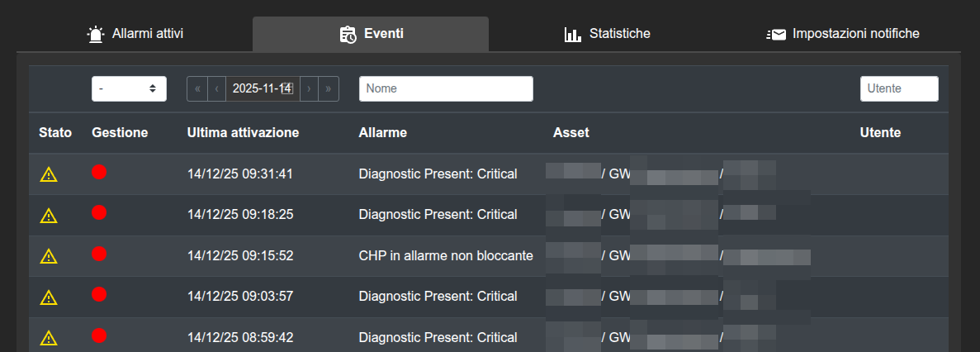
Task: Click the Nome filter field
Action: point(446,88)
